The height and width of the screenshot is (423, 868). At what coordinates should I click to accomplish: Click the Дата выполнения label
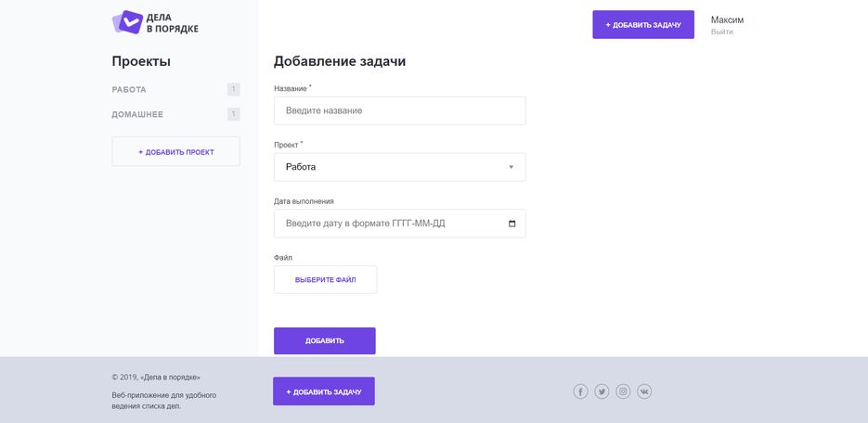click(304, 201)
